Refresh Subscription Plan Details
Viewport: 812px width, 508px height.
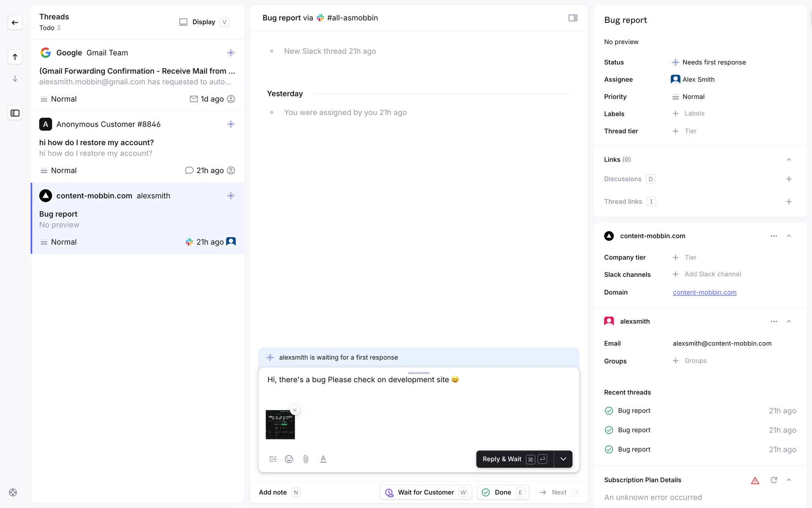pyautogui.click(x=774, y=480)
